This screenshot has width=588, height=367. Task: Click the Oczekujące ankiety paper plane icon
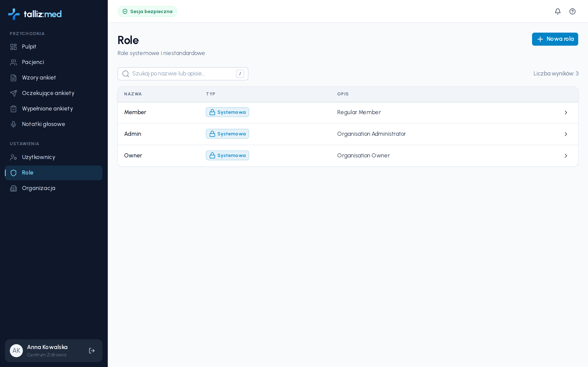(x=13, y=93)
